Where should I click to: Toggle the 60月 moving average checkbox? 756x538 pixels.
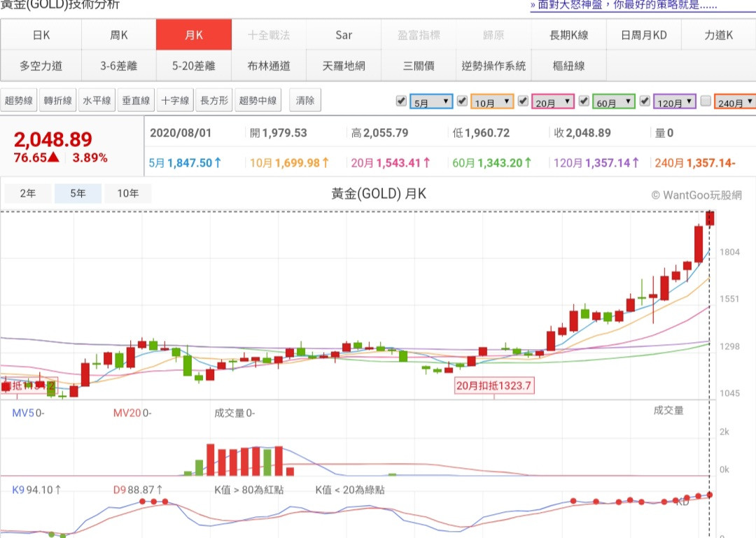point(583,101)
